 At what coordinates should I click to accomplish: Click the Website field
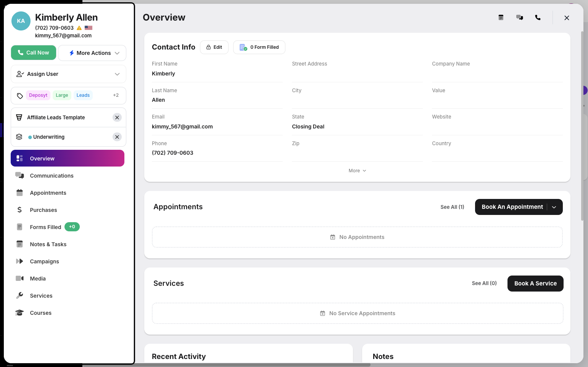tap(497, 124)
